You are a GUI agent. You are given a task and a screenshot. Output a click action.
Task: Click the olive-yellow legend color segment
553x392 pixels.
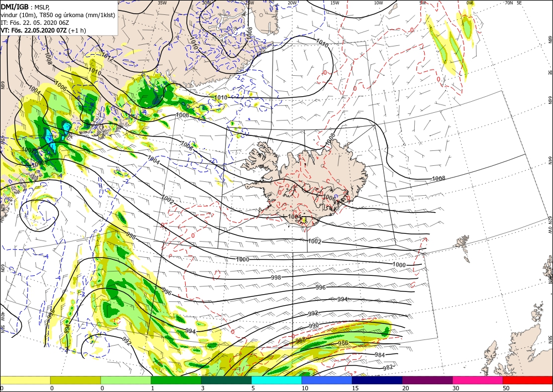pyautogui.click(x=75, y=380)
